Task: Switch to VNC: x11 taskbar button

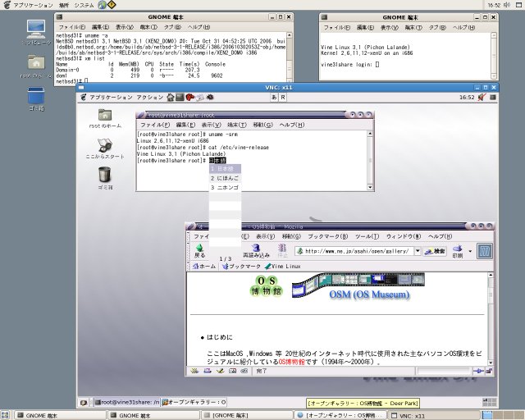Action: coord(434,416)
